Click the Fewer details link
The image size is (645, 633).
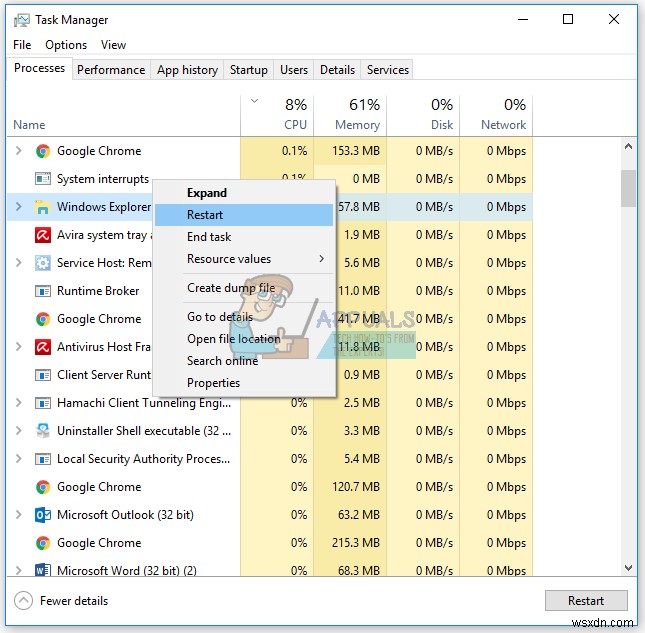(74, 601)
